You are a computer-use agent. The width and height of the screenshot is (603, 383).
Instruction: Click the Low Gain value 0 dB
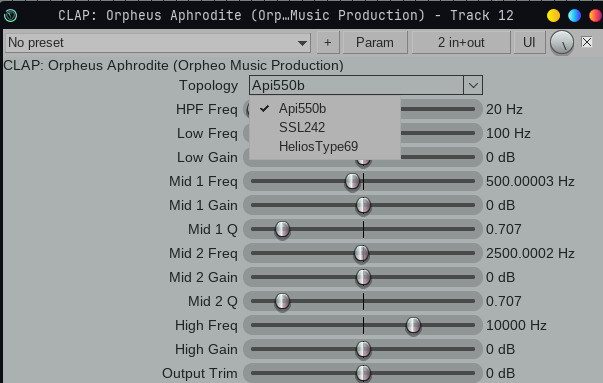coord(500,157)
